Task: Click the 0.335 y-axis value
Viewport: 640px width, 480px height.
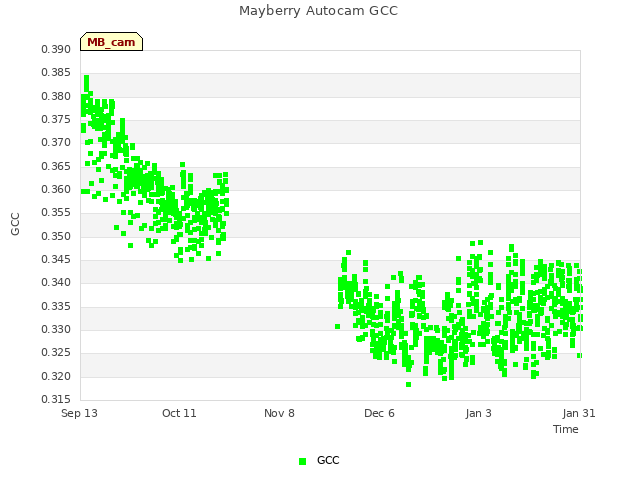Action: coord(56,306)
